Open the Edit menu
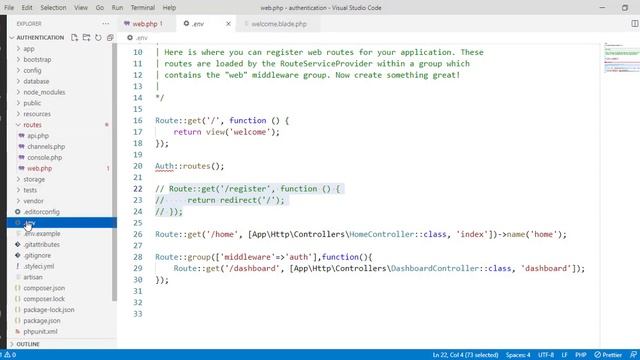The width and height of the screenshot is (640, 360). (27, 8)
